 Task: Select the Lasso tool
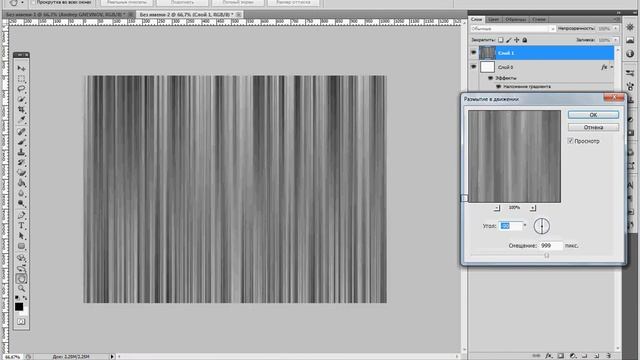21,89
